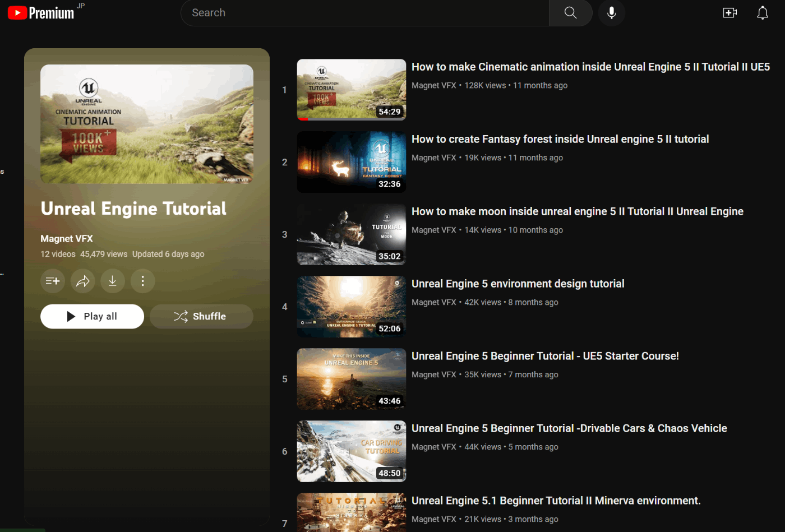785x532 pixels.
Task: Click "45,479 views" playlist stat
Action: 104,254
